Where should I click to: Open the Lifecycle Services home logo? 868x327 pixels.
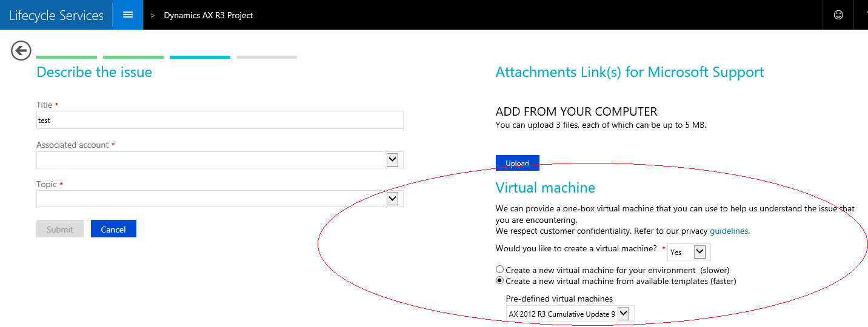[56, 15]
